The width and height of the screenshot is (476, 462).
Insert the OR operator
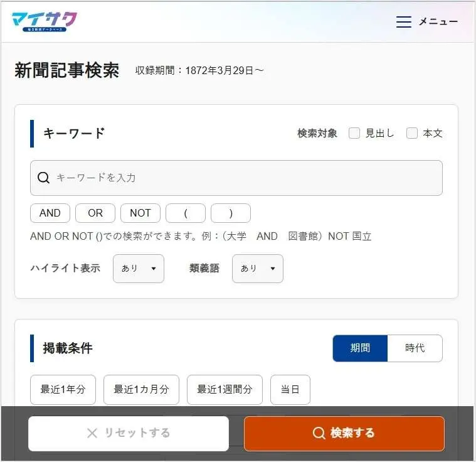(x=95, y=213)
